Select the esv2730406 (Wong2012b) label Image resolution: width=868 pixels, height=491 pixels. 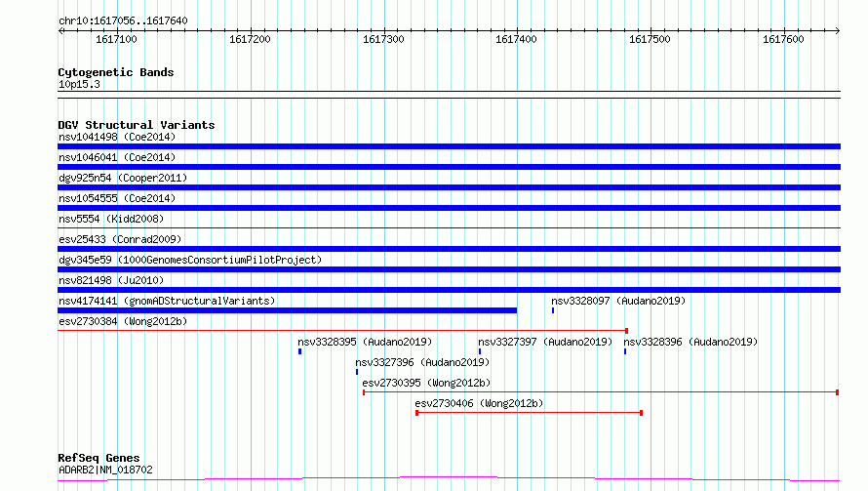click(x=479, y=403)
